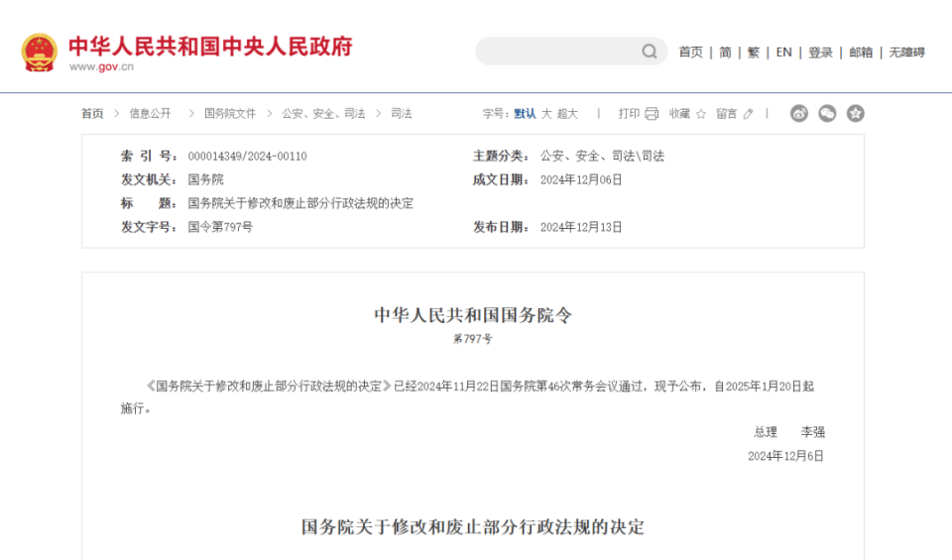Click the 字号 label

(x=496, y=113)
